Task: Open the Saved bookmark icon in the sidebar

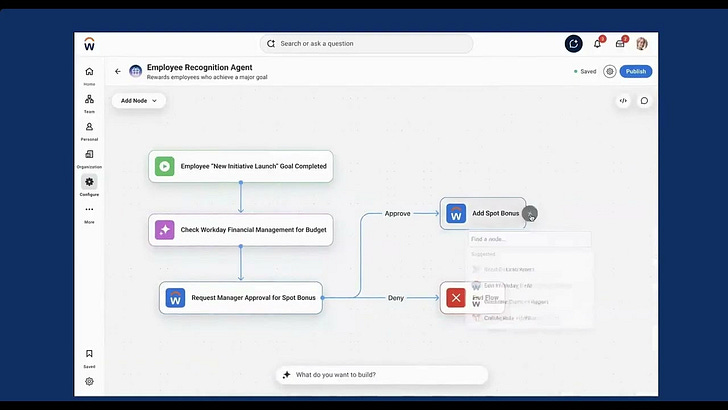Action: [x=89, y=354]
